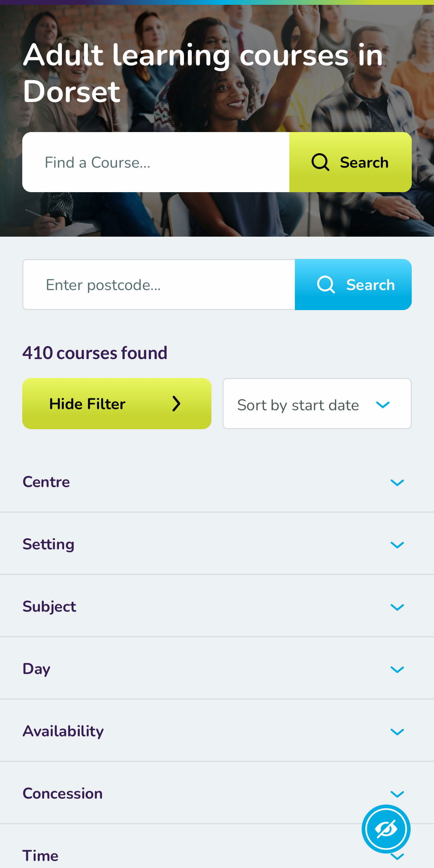
Task: Click the blue chevron beside Time
Action: click(398, 857)
